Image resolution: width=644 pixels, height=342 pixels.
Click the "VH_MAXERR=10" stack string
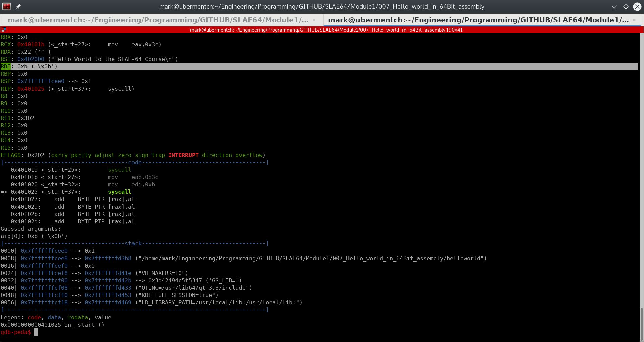click(x=162, y=273)
